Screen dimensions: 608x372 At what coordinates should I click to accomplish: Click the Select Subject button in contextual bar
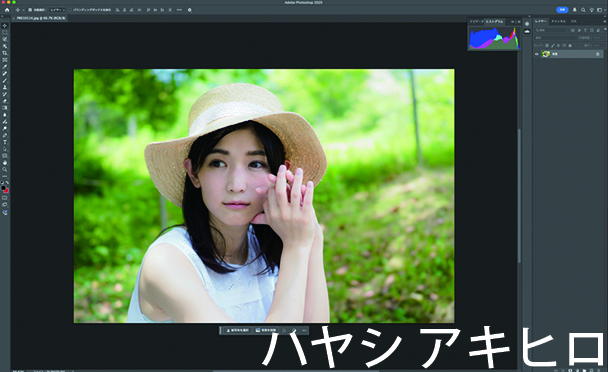coord(237,330)
